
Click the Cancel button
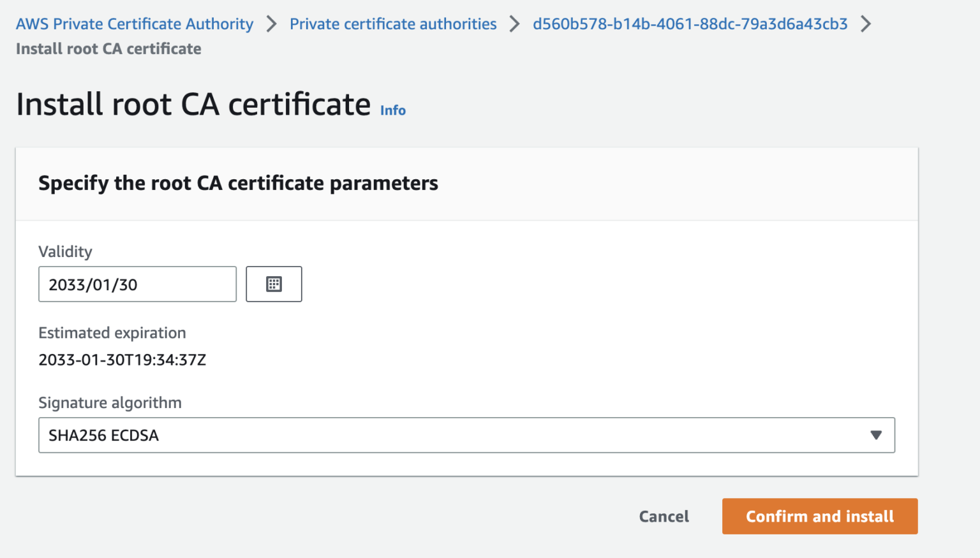[x=664, y=516]
